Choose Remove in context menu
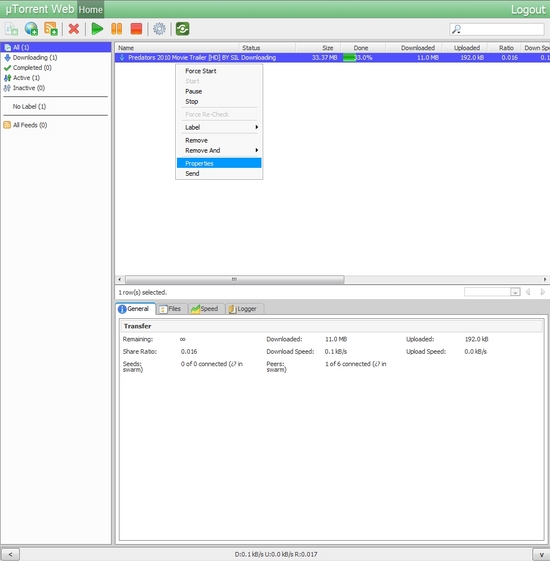This screenshot has width=550, height=561. (x=219, y=140)
